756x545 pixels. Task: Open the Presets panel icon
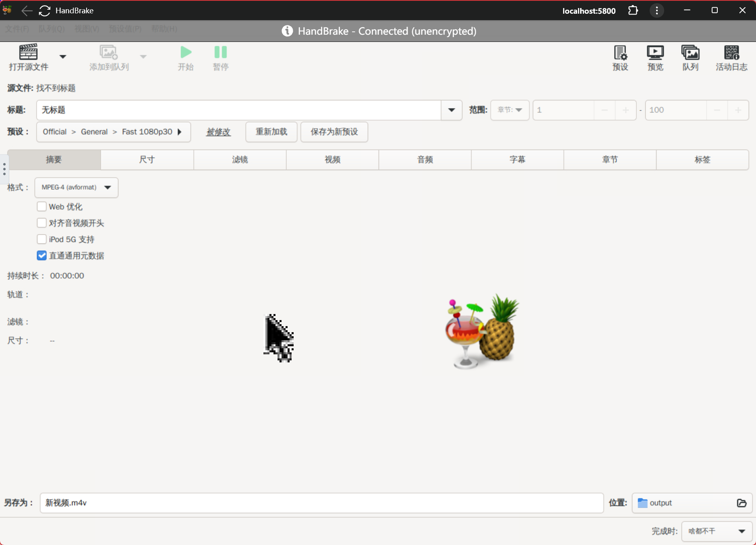pos(620,53)
